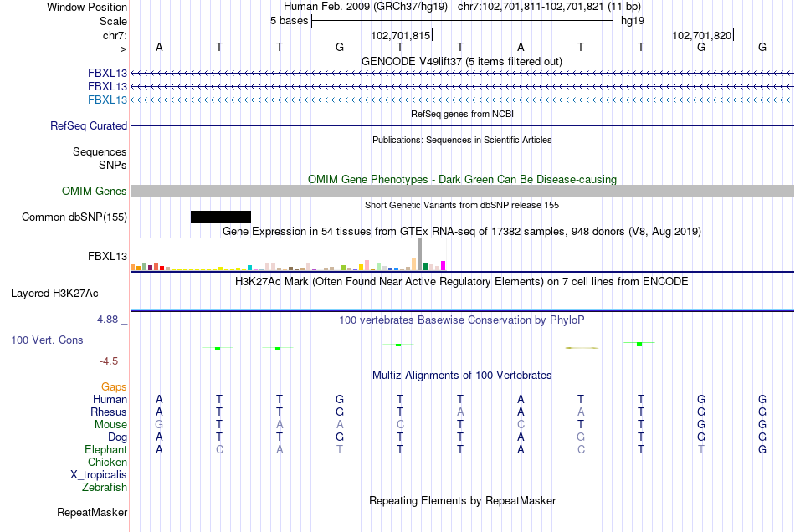Click the Scale label
Screen dimensions: 795x532
pos(113,21)
